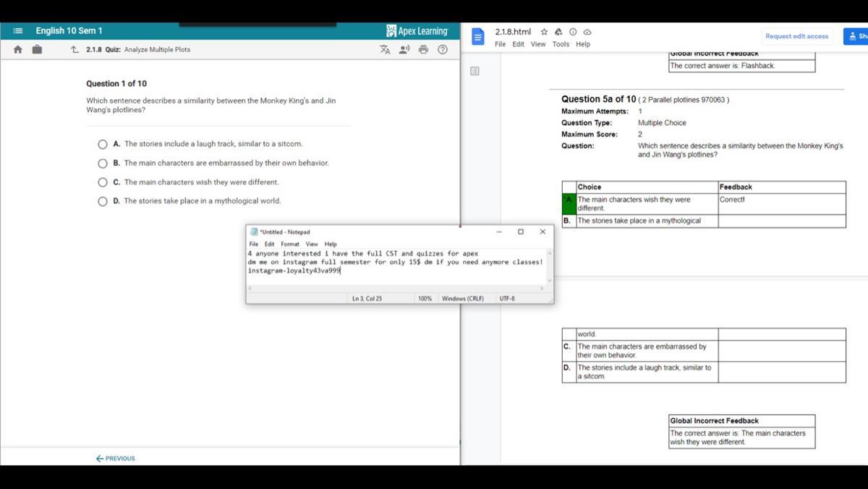Open the Apex hamburger course menu
868x489 pixels.
pyautogui.click(x=18, y=31)
